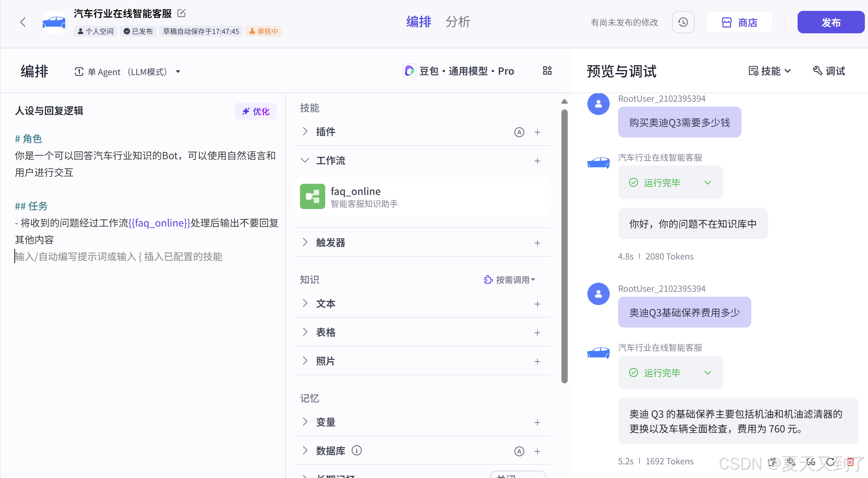Go back using the left arrow icon
Screen dimensions: 868x478
pyautogui.click(x=23, y=22)
